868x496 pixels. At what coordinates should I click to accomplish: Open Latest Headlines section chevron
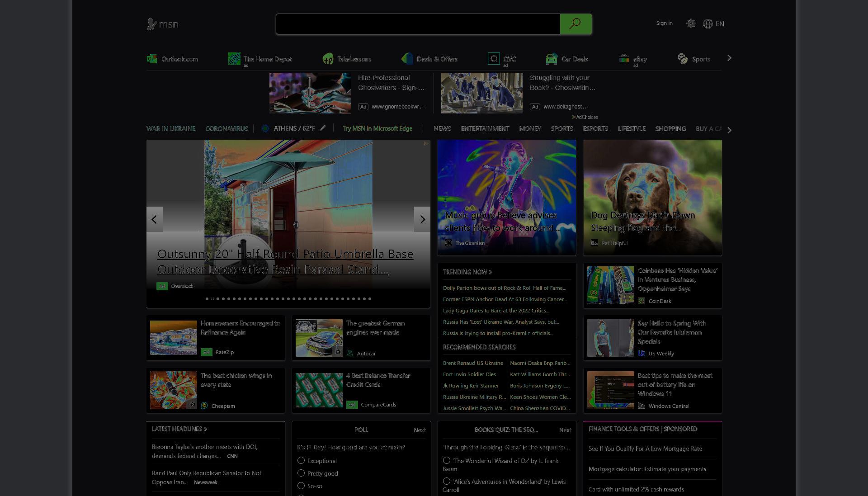click(x=205, y=429)
